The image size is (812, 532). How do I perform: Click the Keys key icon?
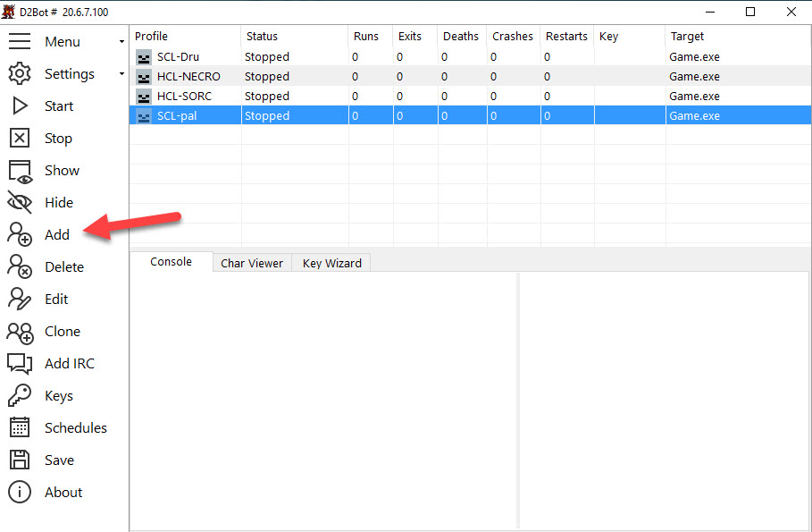pyautogui.click(x=20, y=395)
